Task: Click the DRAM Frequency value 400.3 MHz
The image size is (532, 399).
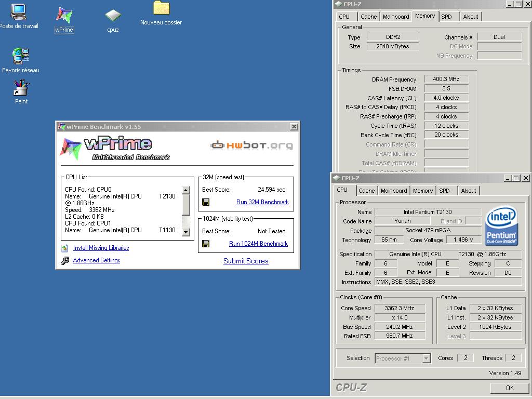Action: (x=446, y=79)
